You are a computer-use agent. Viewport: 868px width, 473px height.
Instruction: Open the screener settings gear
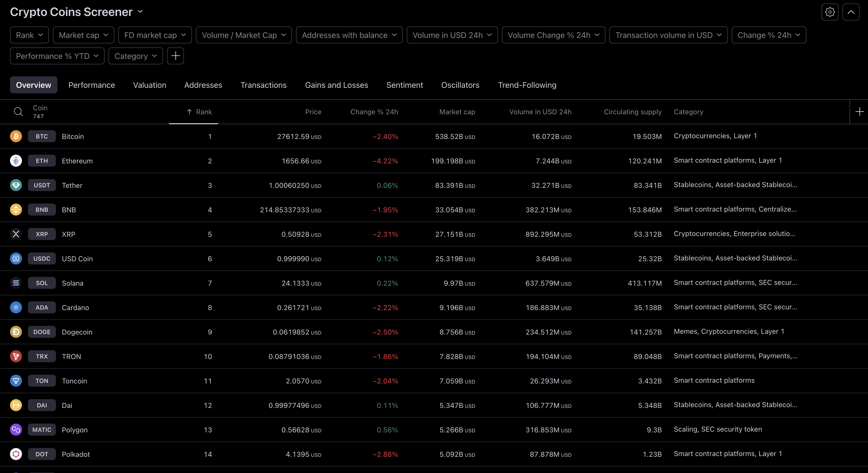[x=830, y=12]
